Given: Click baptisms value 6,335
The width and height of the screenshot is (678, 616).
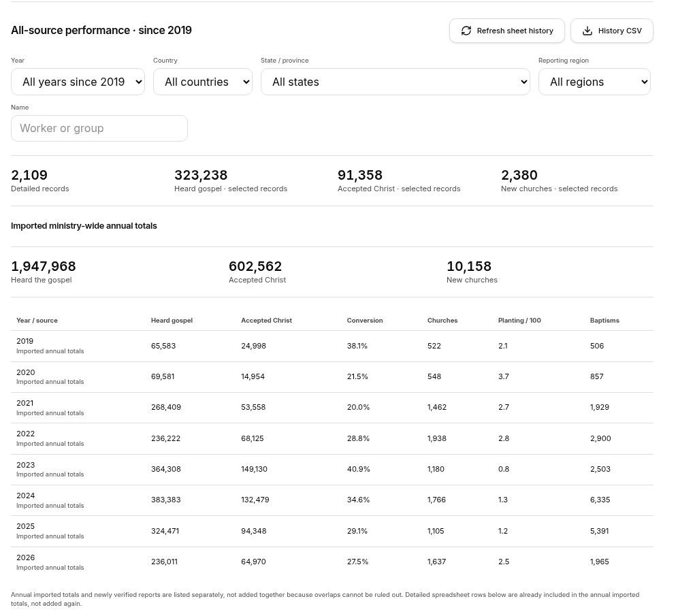Looking at the screenshot, I should [600, 500].
